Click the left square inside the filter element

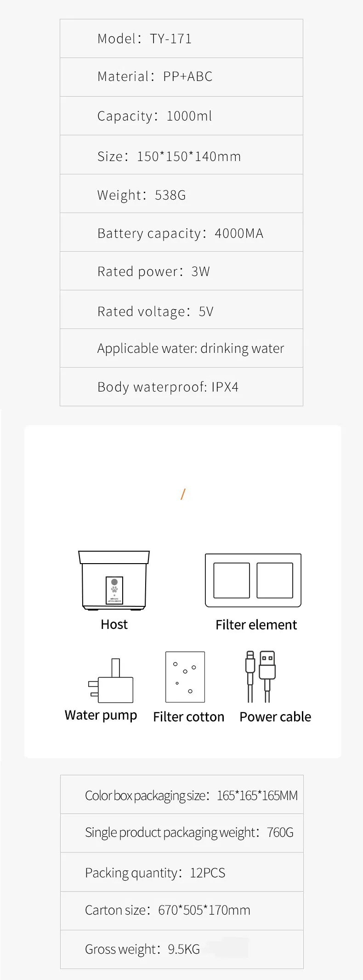pyautogui.click(x=232, y=580)
